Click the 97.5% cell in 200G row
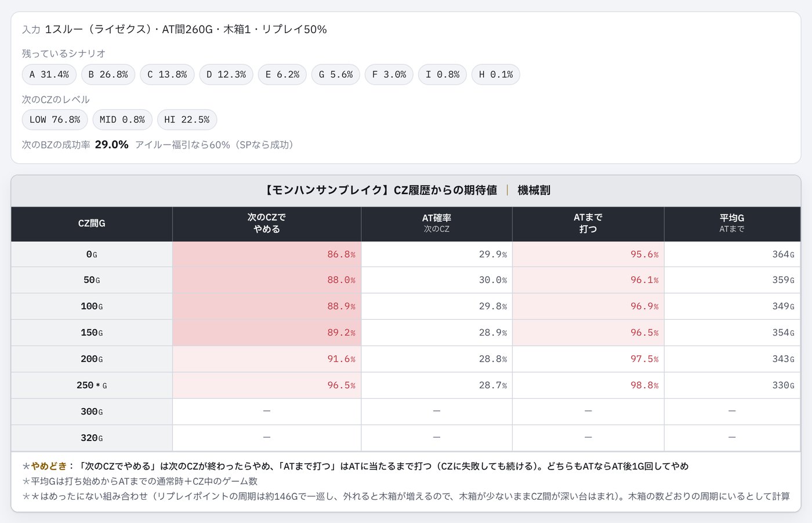Viewport: 812px width, 523px height. 588,359
